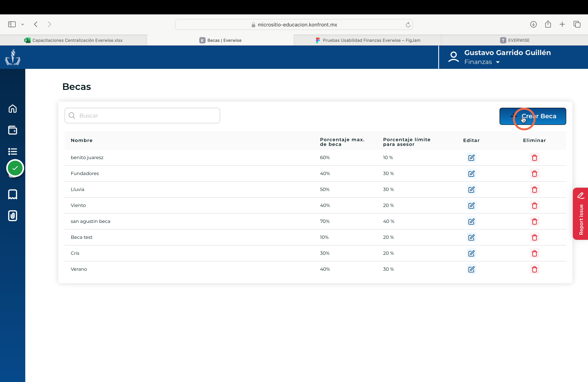The width and height of the screenshot is (588, 382).
Task: Delete the Fundadores scholarship
Action: coord(534,174)
